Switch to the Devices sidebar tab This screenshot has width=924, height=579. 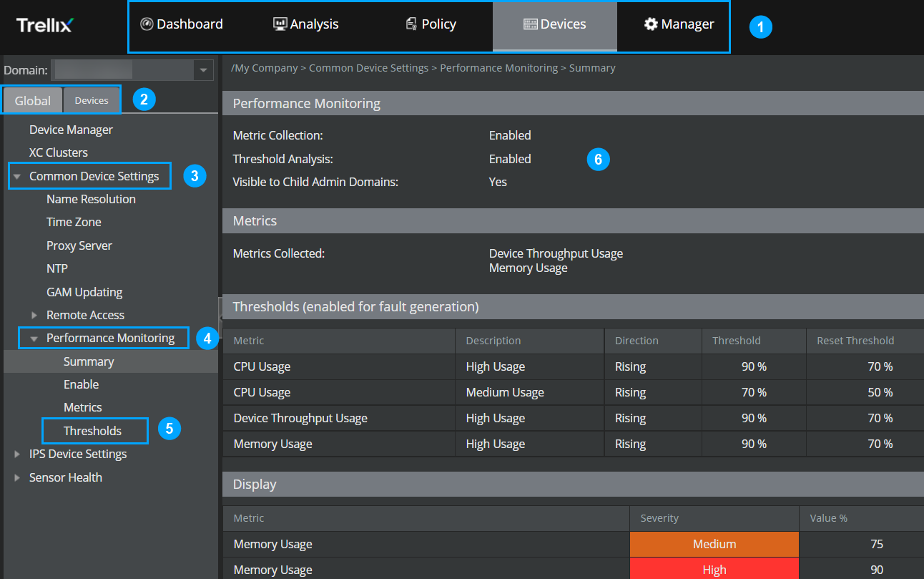click(92, 101)
